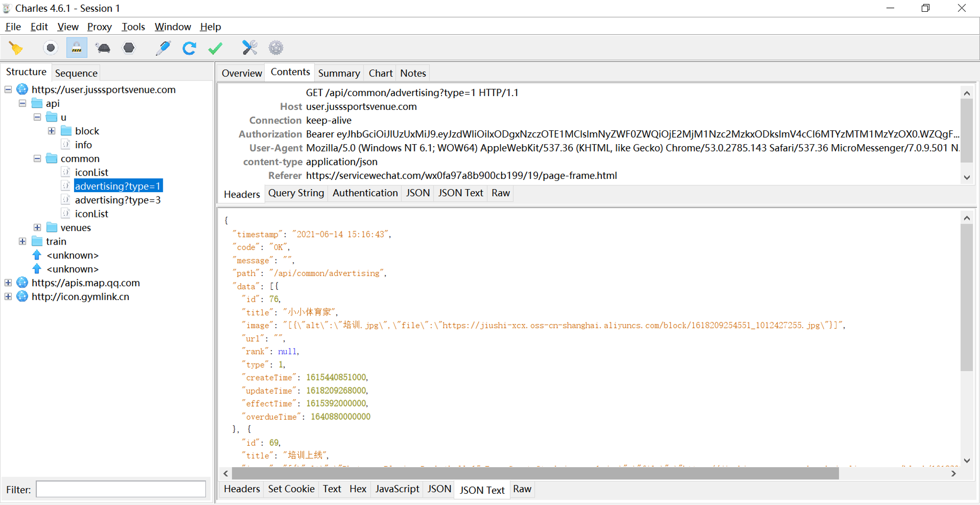Open the Edit menu
Image resolution: width=980 pixels, height=505 pixels.
click(39, 27)
